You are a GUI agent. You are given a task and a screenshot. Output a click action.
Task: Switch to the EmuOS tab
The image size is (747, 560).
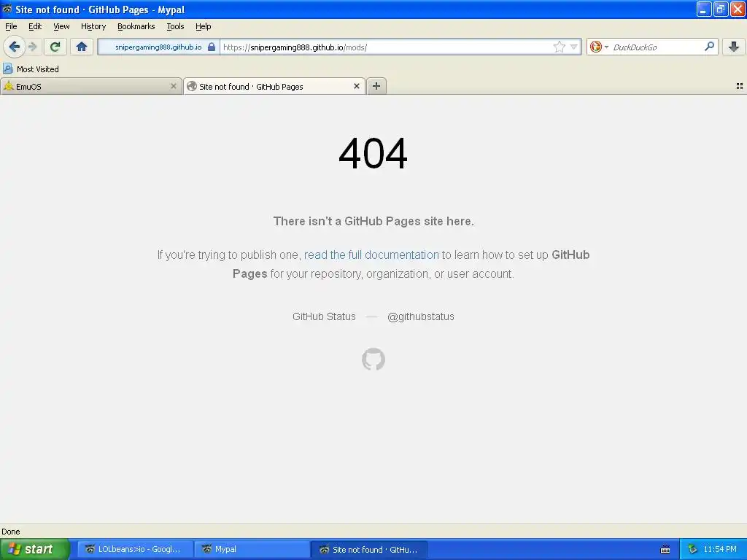tap(91, 86)
